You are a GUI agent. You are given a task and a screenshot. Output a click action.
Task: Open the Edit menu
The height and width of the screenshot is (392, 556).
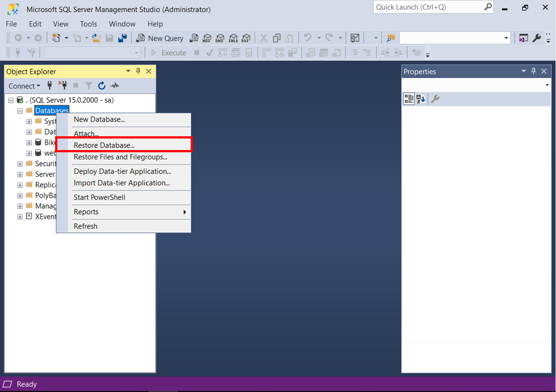point(35,24)
